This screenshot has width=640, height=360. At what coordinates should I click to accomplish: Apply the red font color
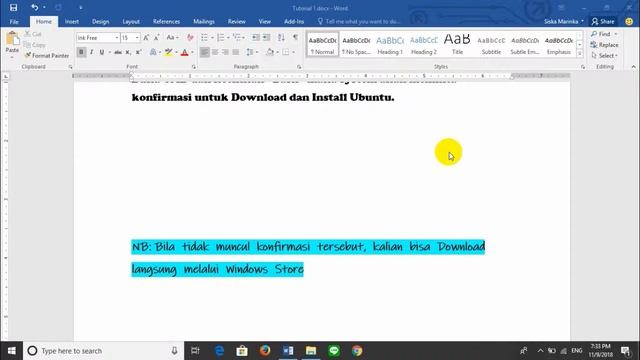pyautogui.click(x=184, y=52)
